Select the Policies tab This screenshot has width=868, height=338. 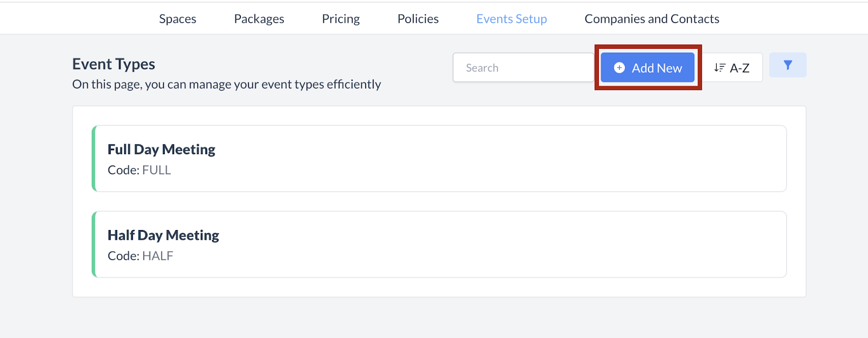418,19
